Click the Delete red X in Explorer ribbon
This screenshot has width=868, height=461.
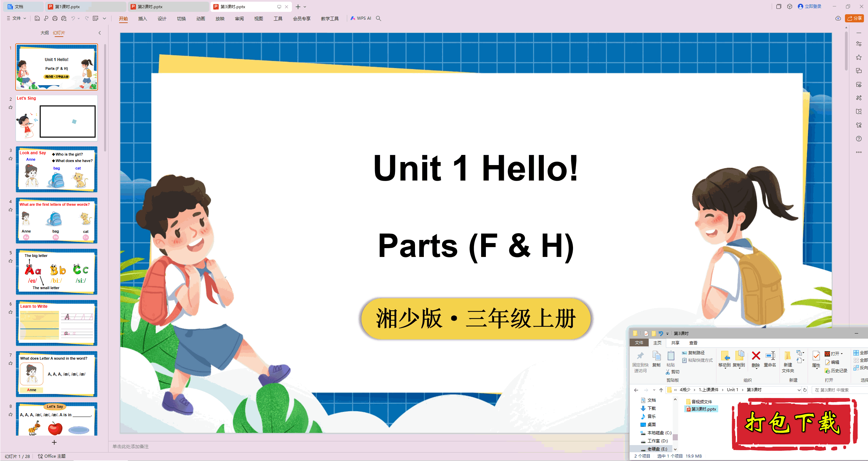756,356
